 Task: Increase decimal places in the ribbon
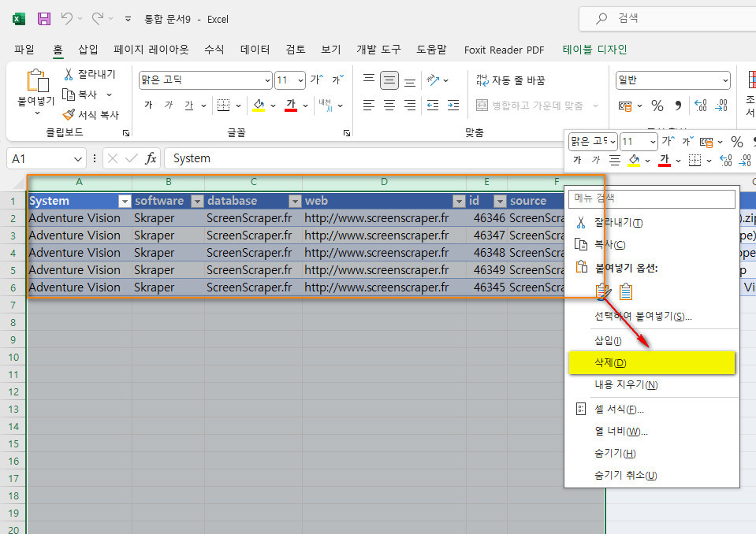[x=700, y=106]
